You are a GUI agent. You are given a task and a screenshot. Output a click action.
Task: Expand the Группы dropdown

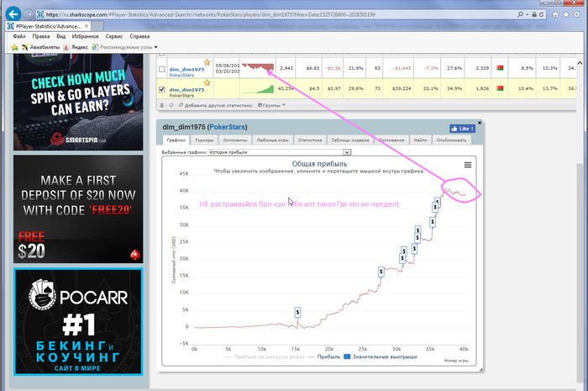coord(272,105)
